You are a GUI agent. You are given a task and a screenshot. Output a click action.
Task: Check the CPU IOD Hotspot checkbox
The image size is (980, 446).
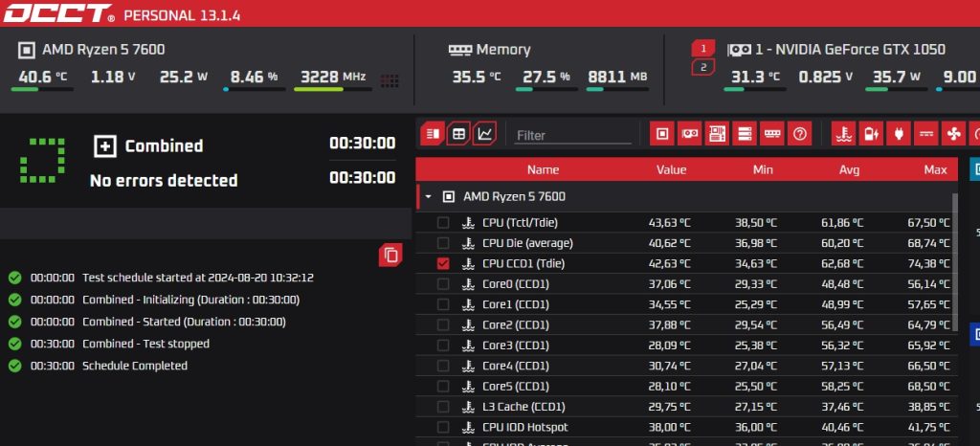click(x=443, y=427)
